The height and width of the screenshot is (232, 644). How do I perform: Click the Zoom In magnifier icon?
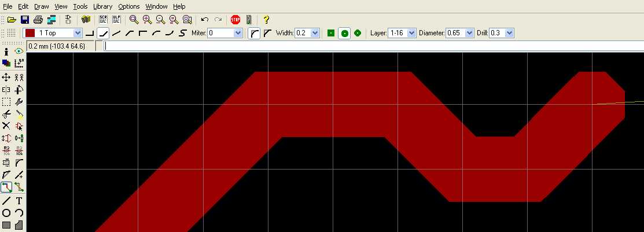[147, 20]
